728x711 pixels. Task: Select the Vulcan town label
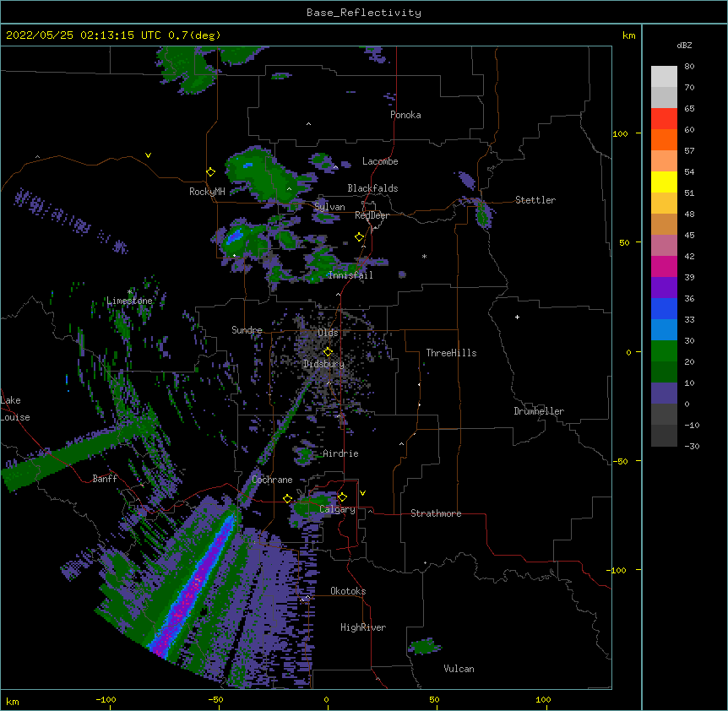pos(459,669)
